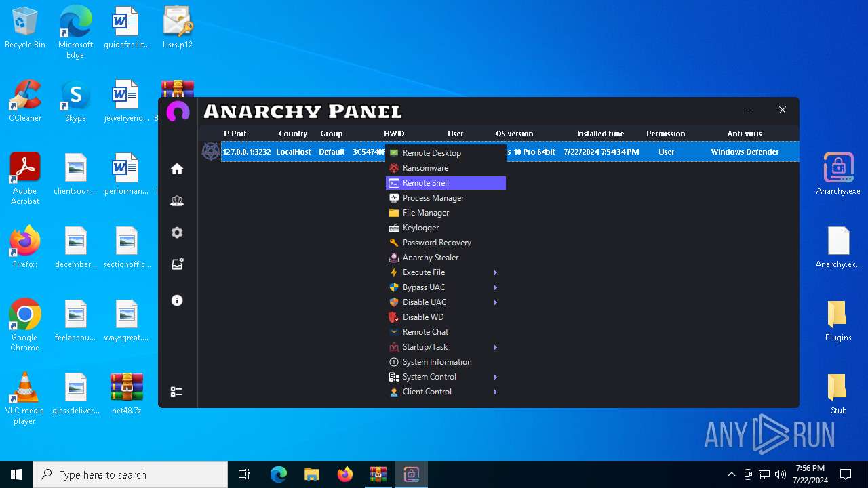Select the Recycle Bin icon
This screenshot has height=488, width=868.
click(x=25, y=28)
